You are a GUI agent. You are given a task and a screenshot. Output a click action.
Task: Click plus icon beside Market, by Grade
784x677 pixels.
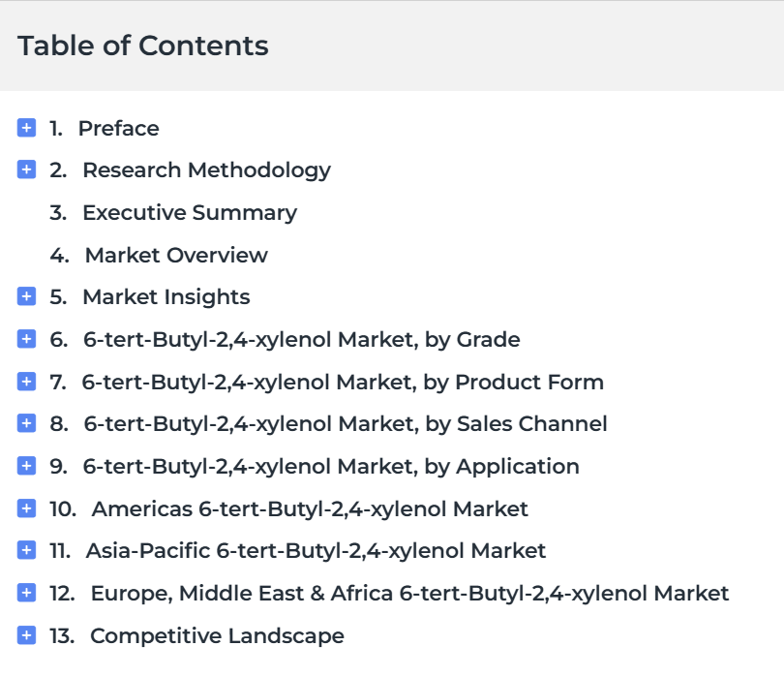tap(26, 339)
